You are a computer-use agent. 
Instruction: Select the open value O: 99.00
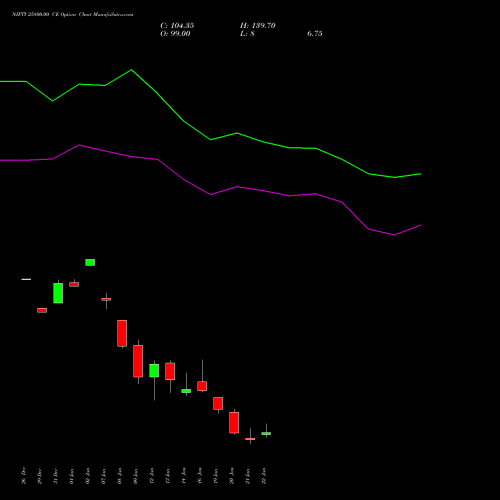(175, 34)
